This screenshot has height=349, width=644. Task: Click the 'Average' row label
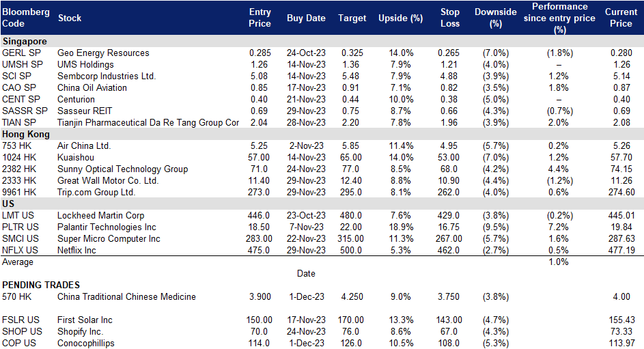point(18,262)
